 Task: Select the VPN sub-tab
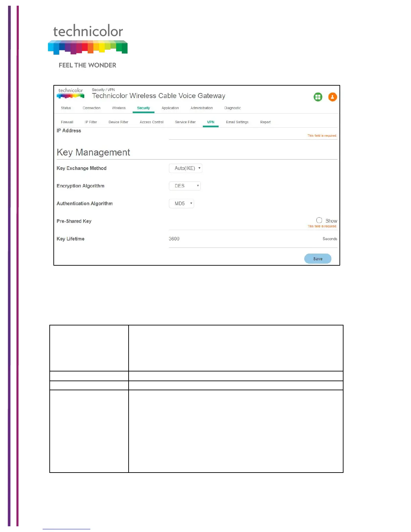[x=211, y=122]
